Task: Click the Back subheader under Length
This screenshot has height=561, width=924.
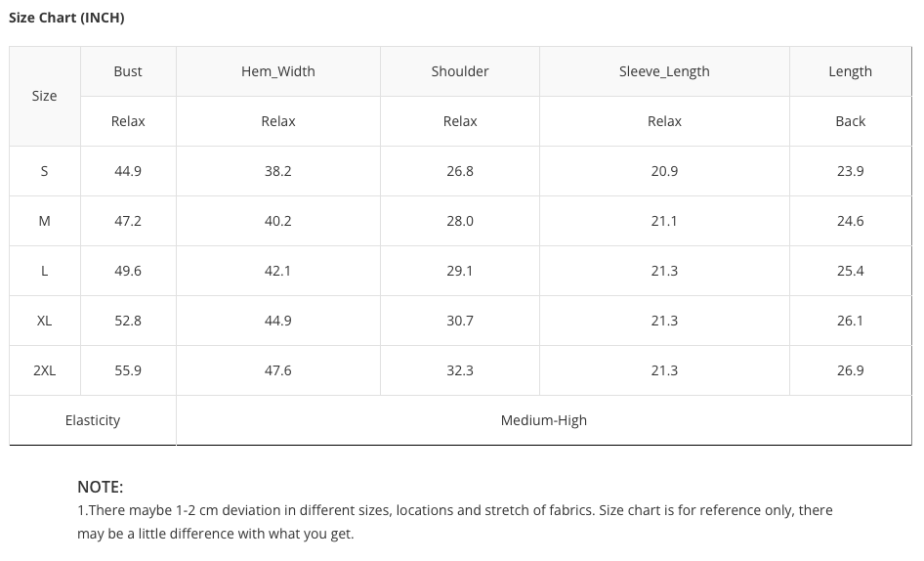Action: click(850, 121)
